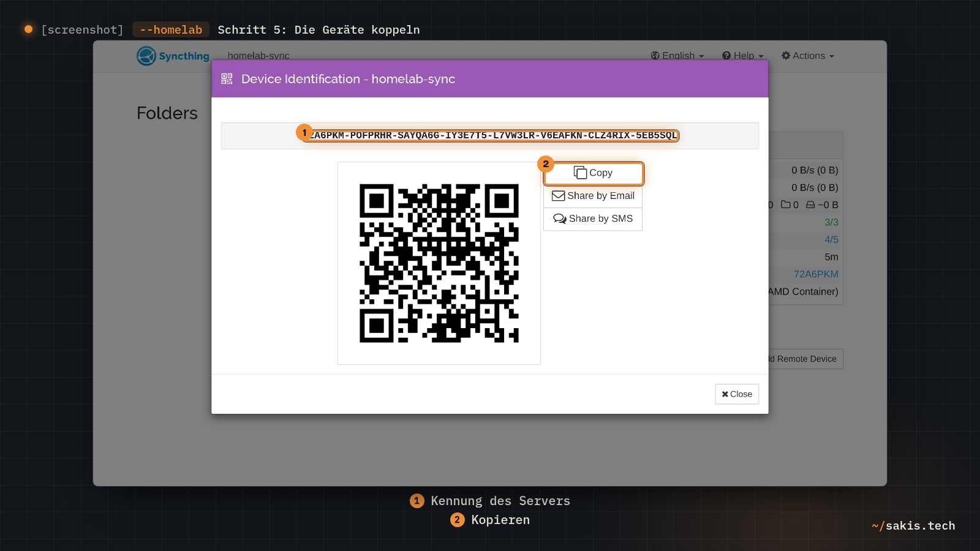The width and height of the screenshot is (980, 551).
Task: Click the 4/5 listeners value
Action: tap(831, 240)
